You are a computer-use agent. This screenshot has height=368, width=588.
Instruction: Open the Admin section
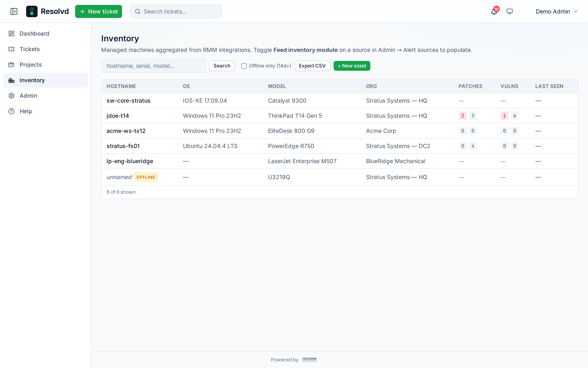pyautogui.click(x=46, y=96)
